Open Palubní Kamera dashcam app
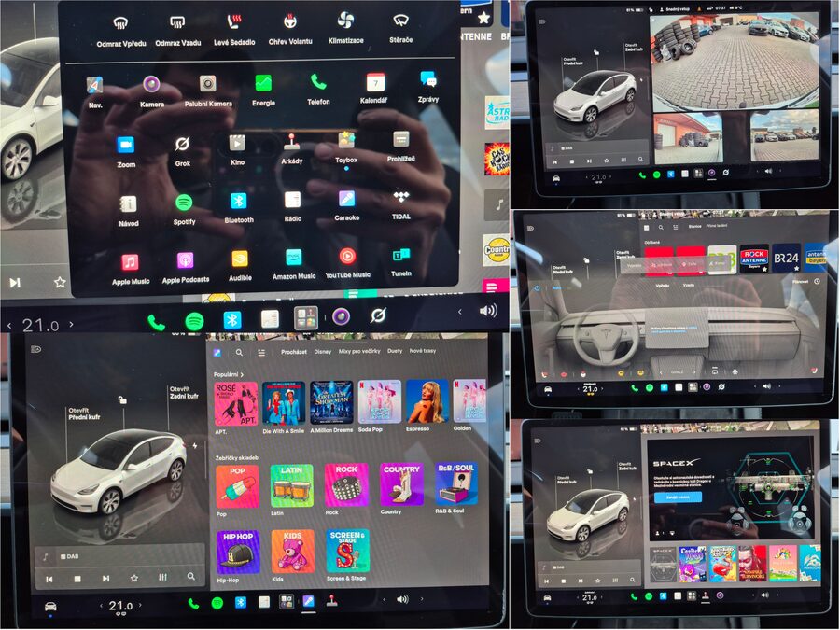The image size is (840, 630). pyautogui.click(x=208, y=84)
